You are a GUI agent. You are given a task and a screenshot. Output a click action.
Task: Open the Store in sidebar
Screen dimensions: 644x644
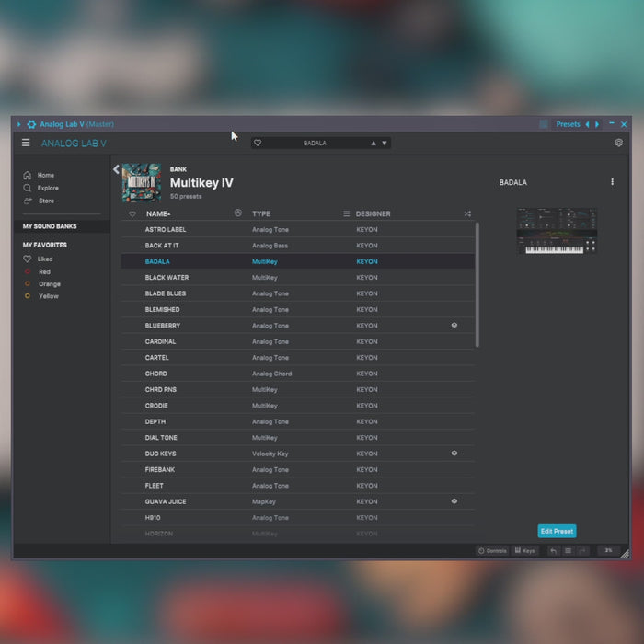pos(45,201)
